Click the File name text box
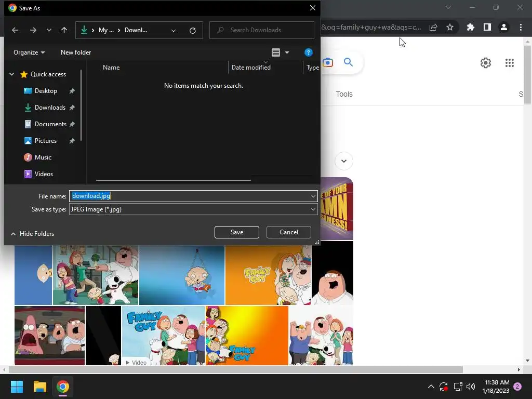The width and height of the screenshot is (532, 399). click(189, 196)
